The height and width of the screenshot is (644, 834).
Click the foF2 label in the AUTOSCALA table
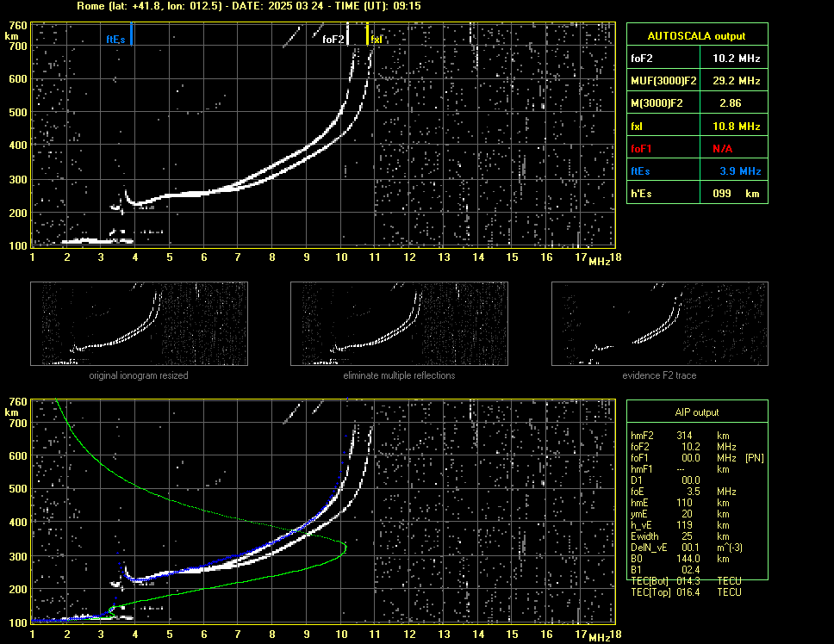tap(642, 59)
